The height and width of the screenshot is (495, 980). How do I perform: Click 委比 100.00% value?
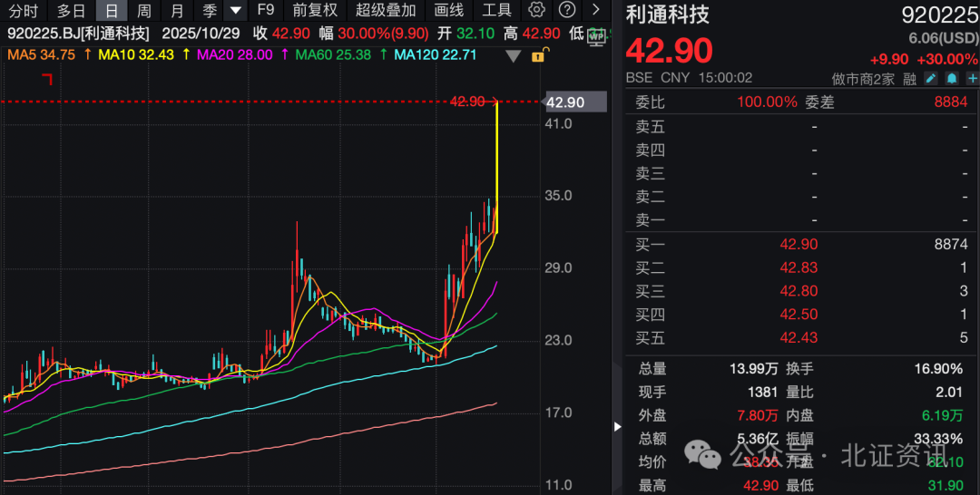[x=767, y=102]
